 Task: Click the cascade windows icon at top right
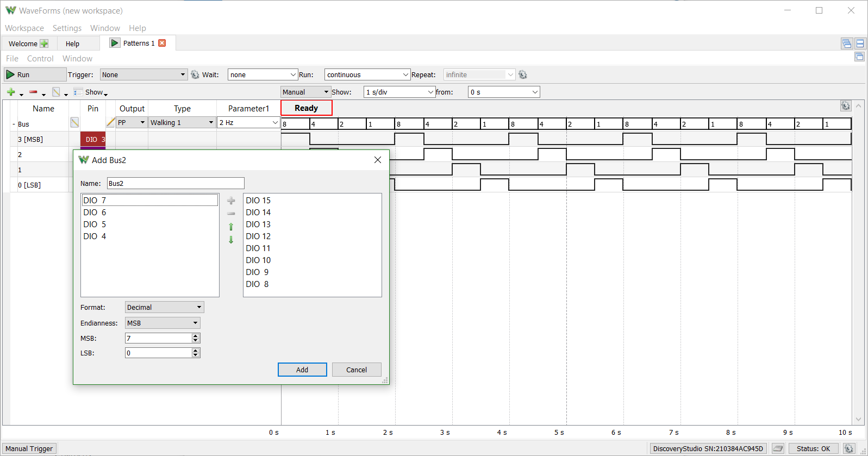tap(847, 43)
